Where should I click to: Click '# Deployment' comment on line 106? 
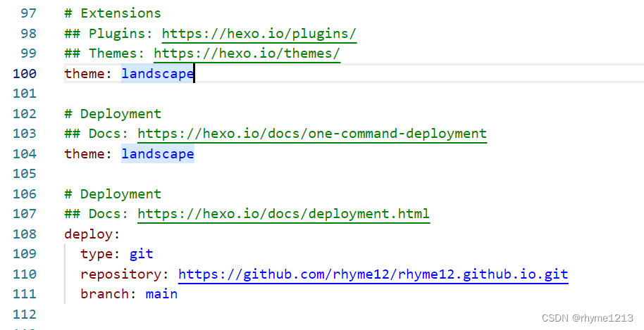[113, 194]
